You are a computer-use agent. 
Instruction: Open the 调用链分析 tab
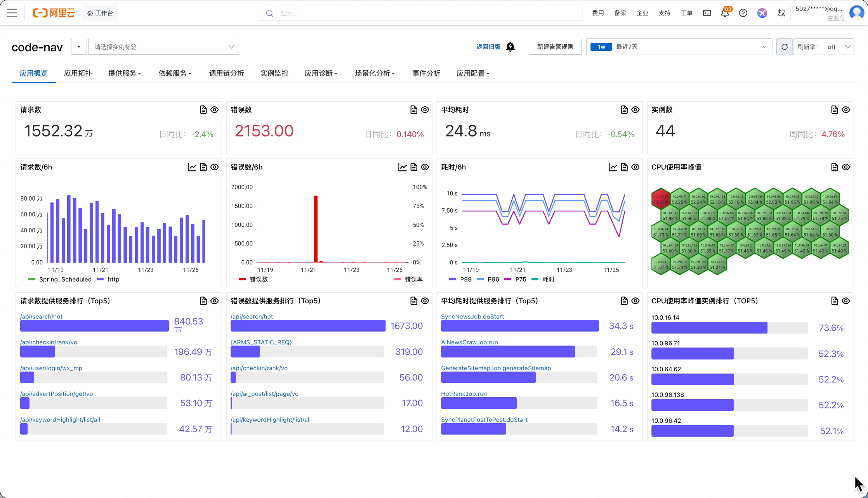[226, 73]
